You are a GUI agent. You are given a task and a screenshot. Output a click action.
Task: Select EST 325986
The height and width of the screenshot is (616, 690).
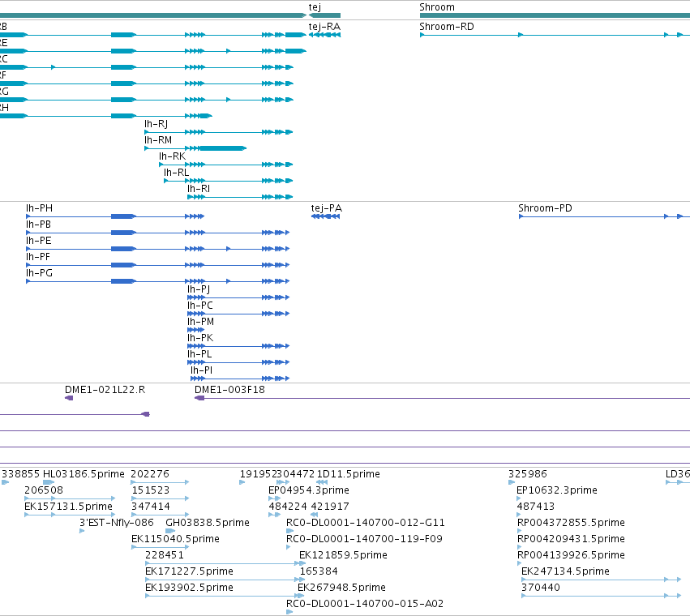point(528,474)
